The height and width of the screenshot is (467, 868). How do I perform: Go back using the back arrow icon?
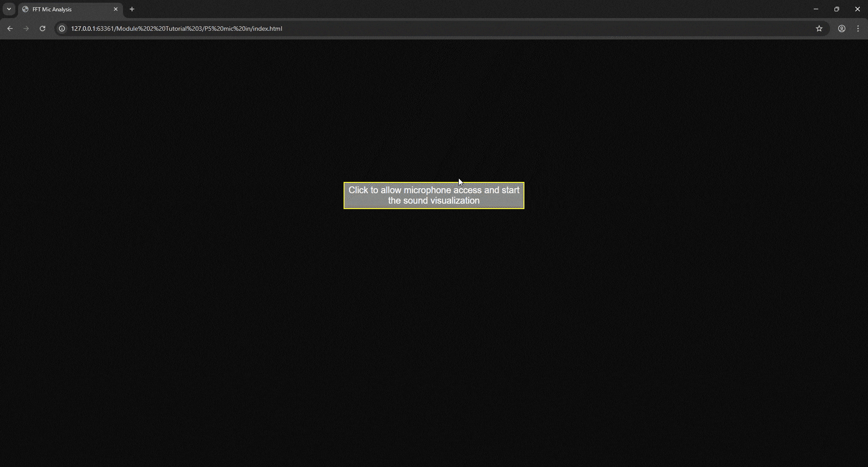tap(10, 28)
